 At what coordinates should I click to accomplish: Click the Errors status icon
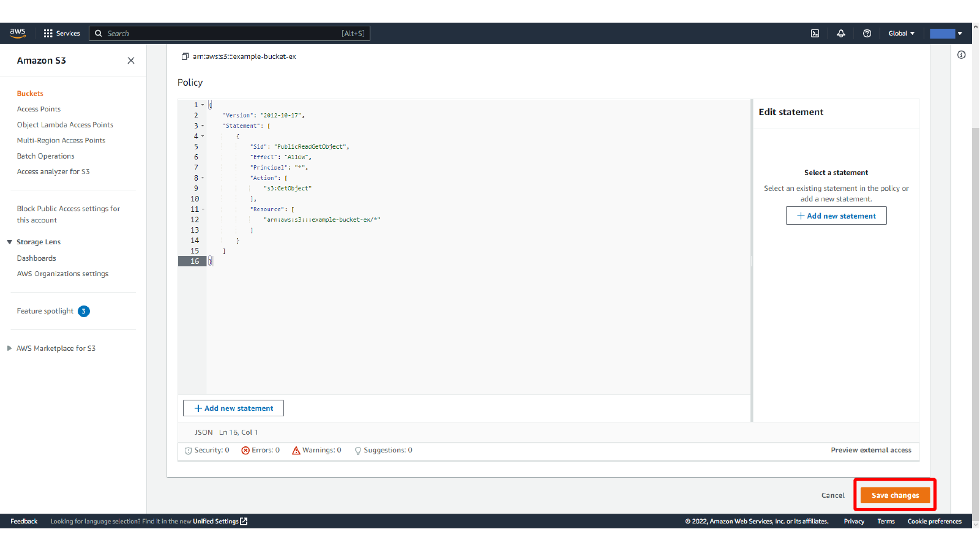click(x=245, y=451)
